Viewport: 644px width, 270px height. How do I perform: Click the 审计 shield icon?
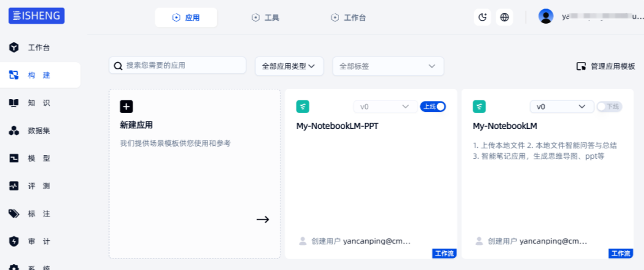coord(14,241)
